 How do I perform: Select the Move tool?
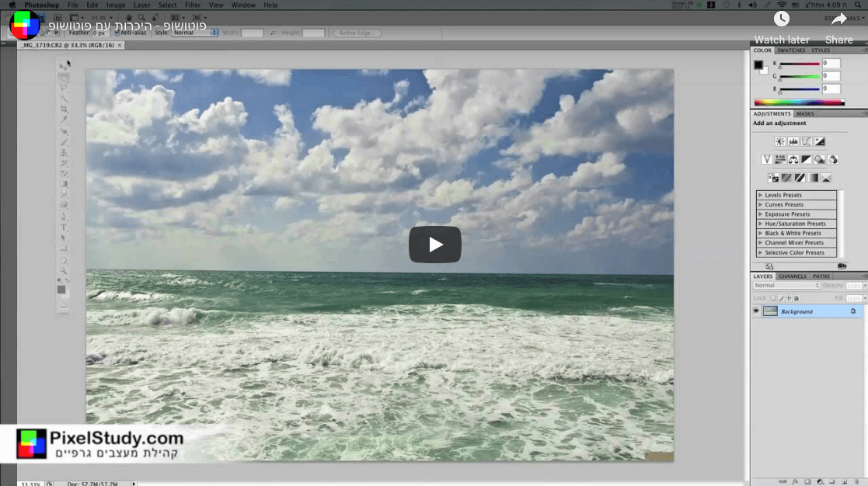tap(63, 66)
